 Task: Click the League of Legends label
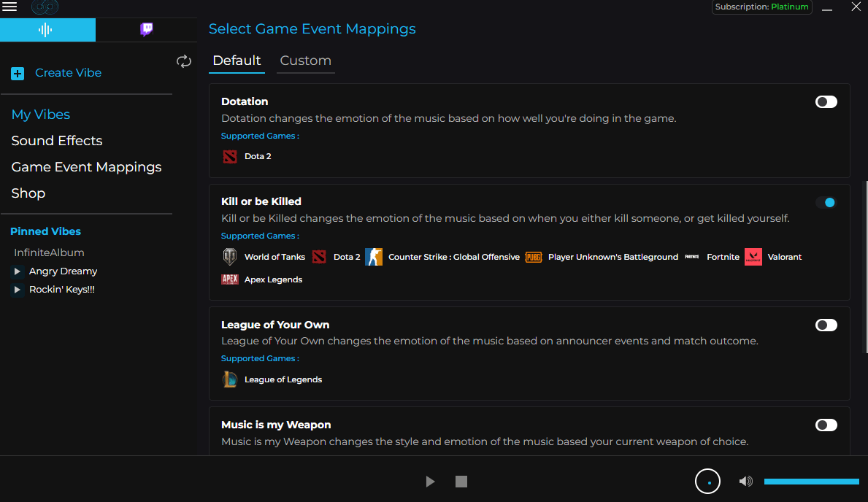pyautogui.click(x=283, y=379)
